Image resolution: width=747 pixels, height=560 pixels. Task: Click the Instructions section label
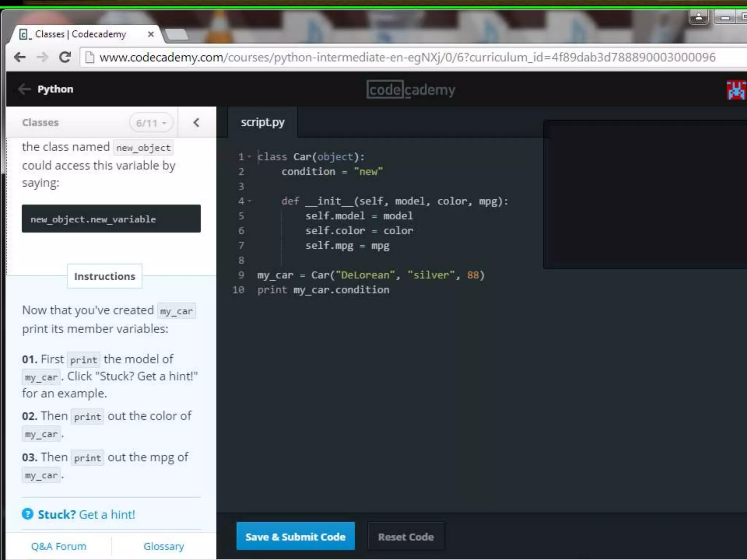point(105,276)
